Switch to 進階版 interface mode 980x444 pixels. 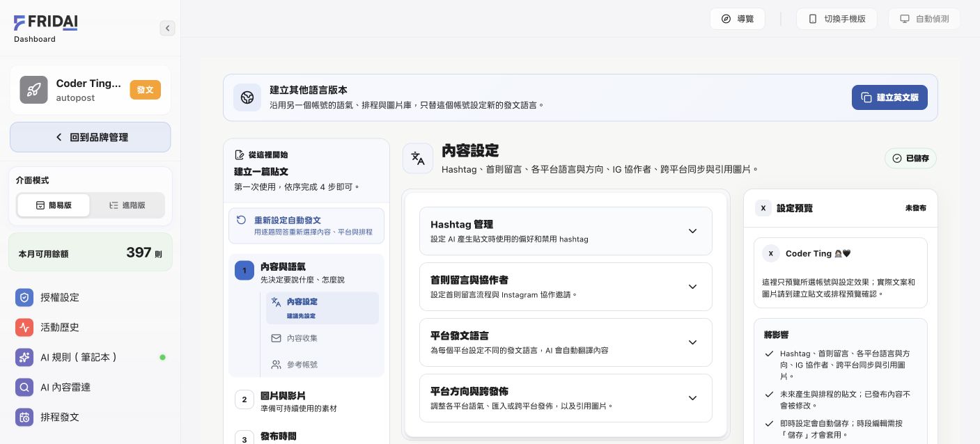point(127,205)
